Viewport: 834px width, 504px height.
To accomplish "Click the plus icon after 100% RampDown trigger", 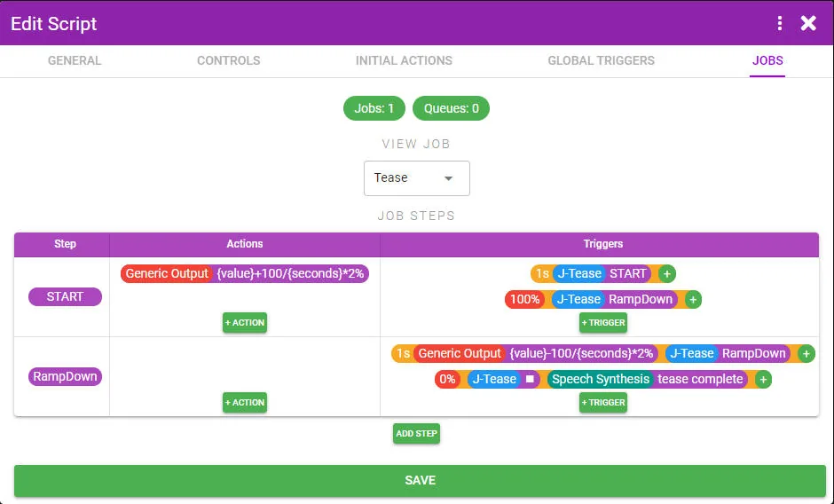I will [x=693, y=299].
